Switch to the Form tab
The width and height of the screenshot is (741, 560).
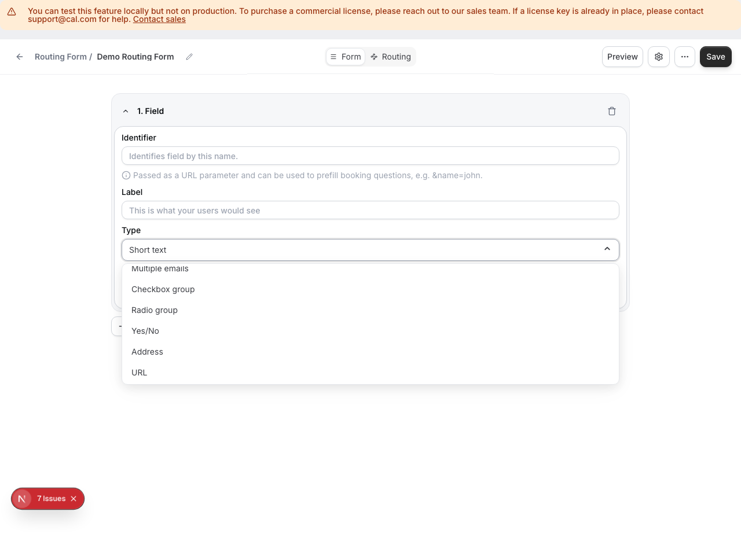[346, 57]
